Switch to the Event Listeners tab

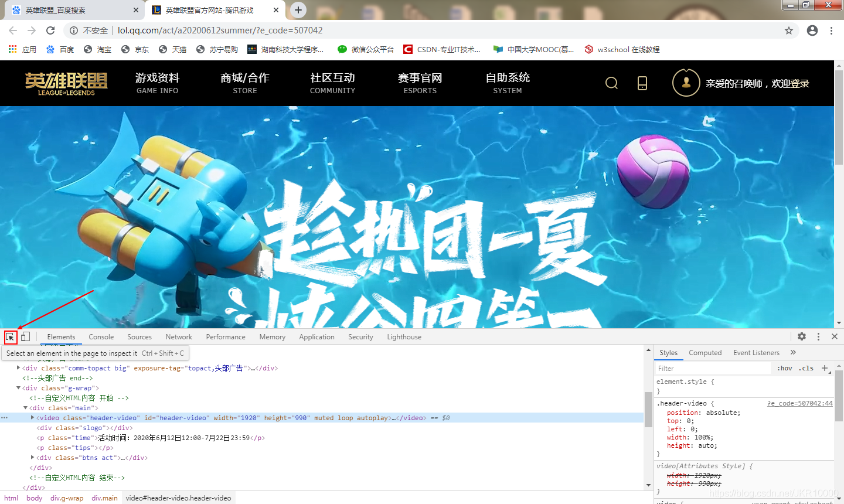(757, 353)
